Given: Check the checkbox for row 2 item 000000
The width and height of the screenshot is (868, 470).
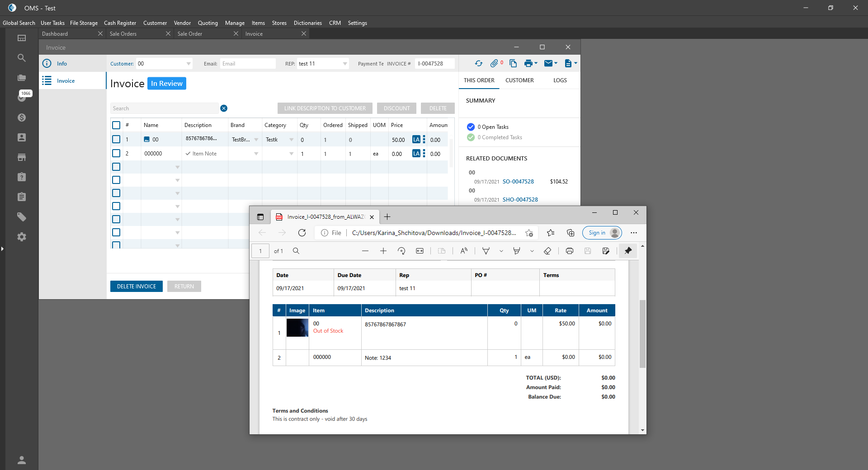Looking at the screenshot, I should [x=116, y=154].
